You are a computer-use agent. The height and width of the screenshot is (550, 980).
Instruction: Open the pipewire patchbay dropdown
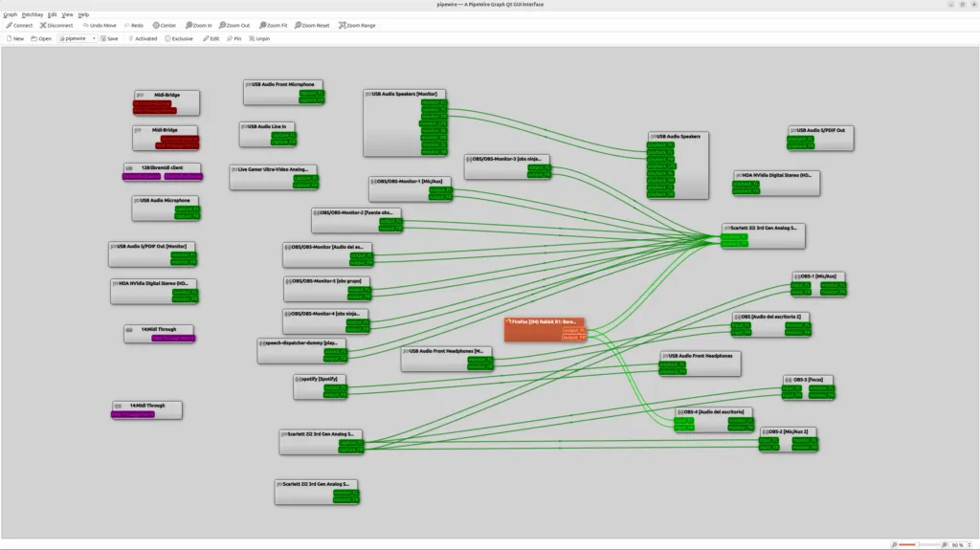tap(77, 38)
